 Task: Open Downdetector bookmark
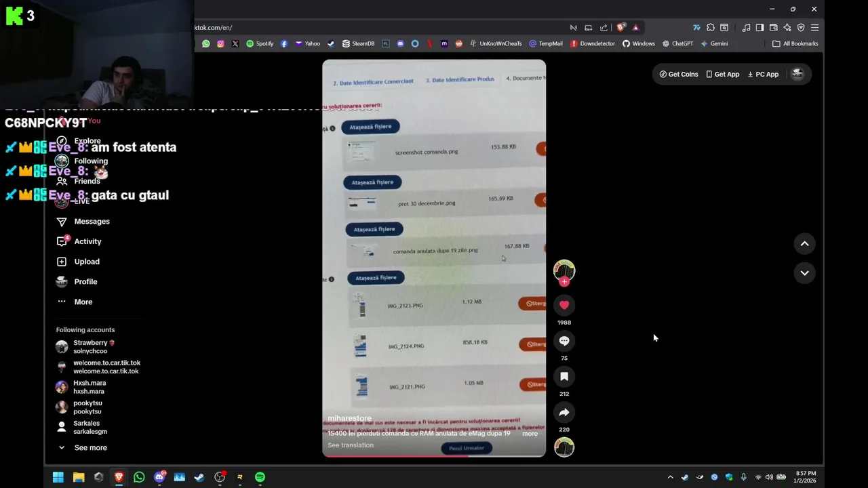pyautogui.click(x=593, y=43)
